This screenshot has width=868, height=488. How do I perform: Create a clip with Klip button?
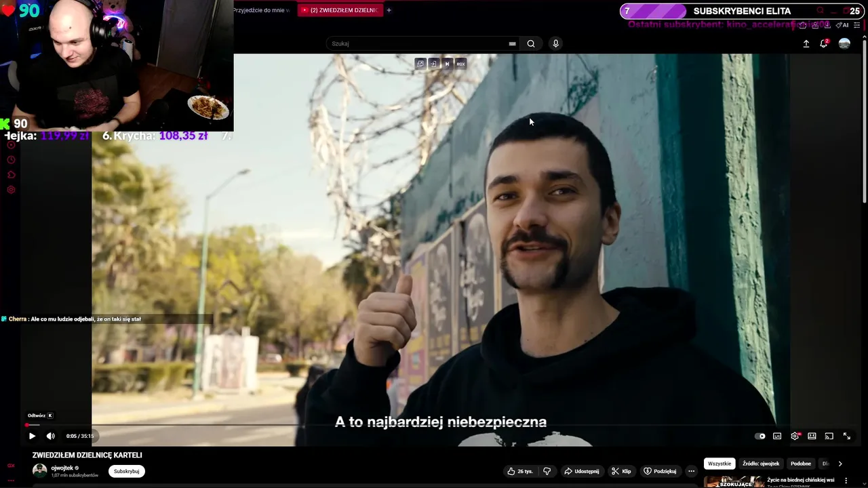tap(621, 471)
